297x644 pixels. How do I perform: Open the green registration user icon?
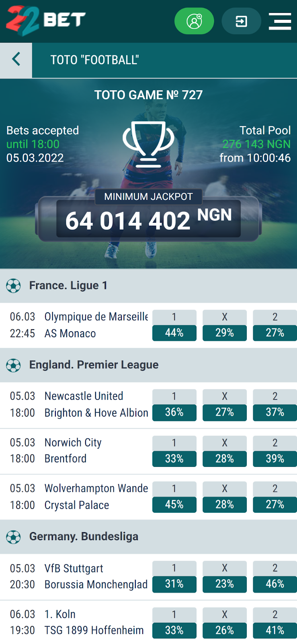tap(194, 21)
